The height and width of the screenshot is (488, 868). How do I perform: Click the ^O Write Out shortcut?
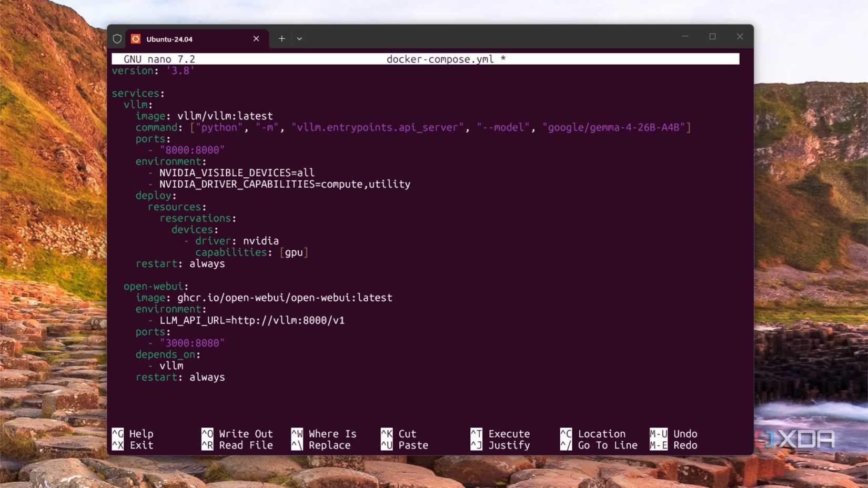237,434
